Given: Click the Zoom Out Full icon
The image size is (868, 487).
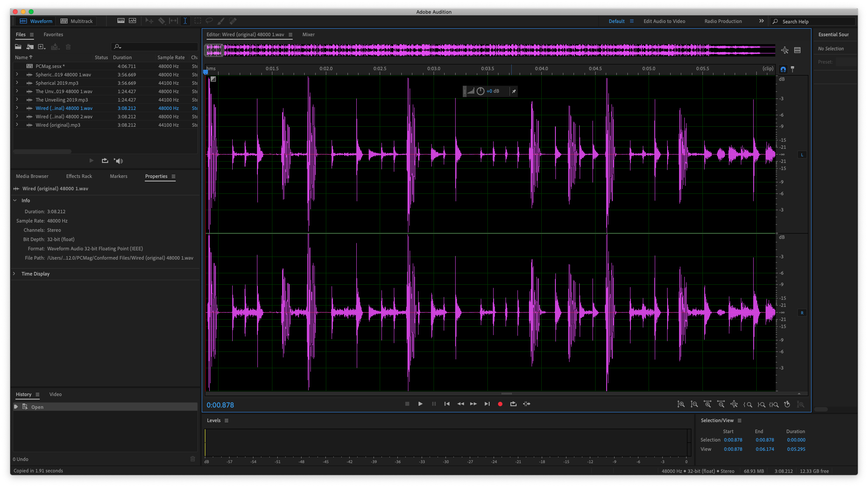Looking at the screenshot, I should pyautogui.click(x=734, y=404).
